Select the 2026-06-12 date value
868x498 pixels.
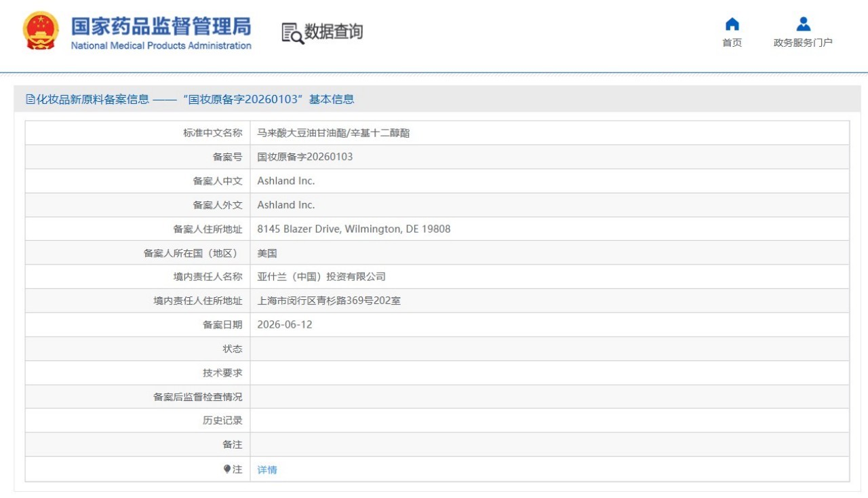(285, 325)
